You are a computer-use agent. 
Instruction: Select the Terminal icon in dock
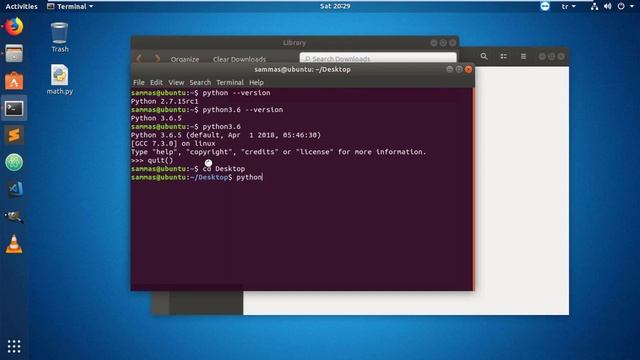point(14,108)
